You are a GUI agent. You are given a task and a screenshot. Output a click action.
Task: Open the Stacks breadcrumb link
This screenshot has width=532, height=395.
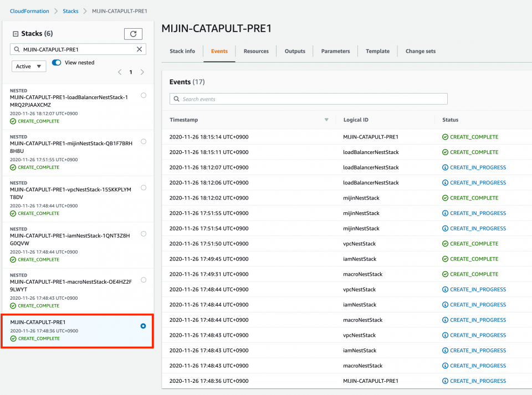pos(70,11)
